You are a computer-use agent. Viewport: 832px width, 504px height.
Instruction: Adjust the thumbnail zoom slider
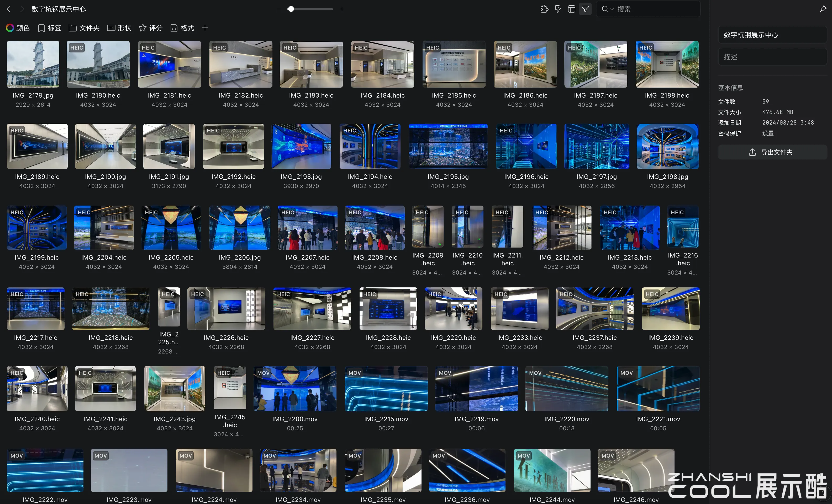coord(310,9)
